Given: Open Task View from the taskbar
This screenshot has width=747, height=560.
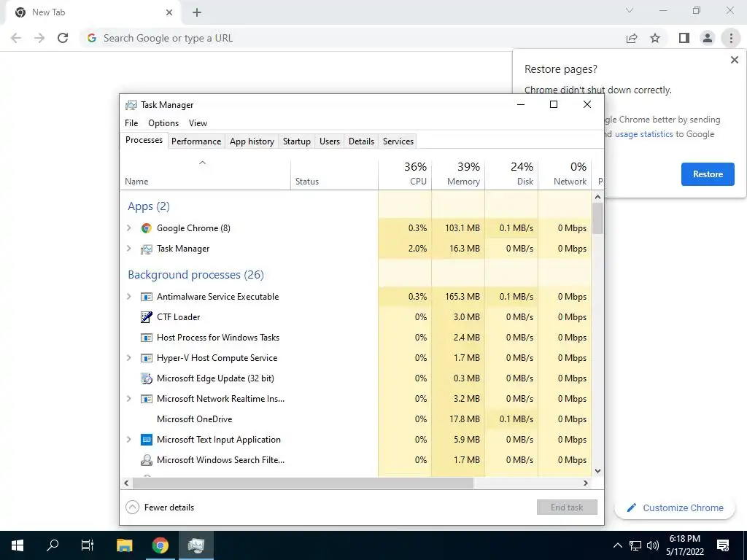Looking at the screenshot, I should pos(88,545).
